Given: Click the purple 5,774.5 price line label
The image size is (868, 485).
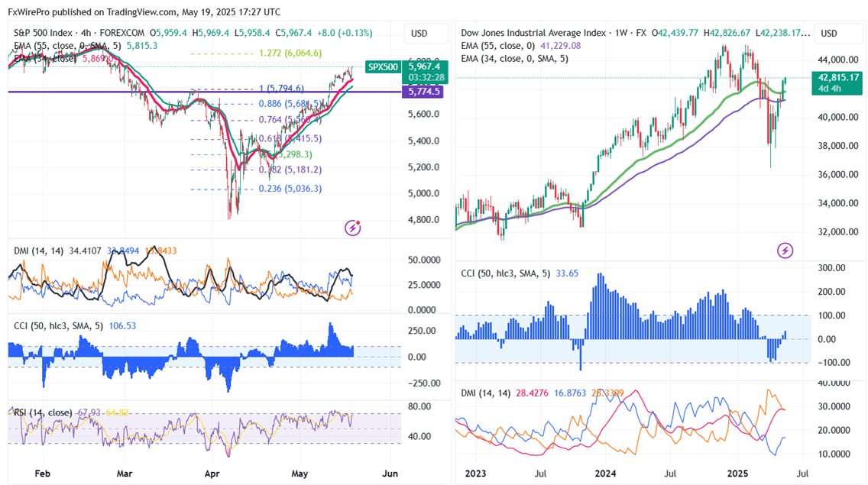Looking at the screenshot, I should (x=425, y=92).
